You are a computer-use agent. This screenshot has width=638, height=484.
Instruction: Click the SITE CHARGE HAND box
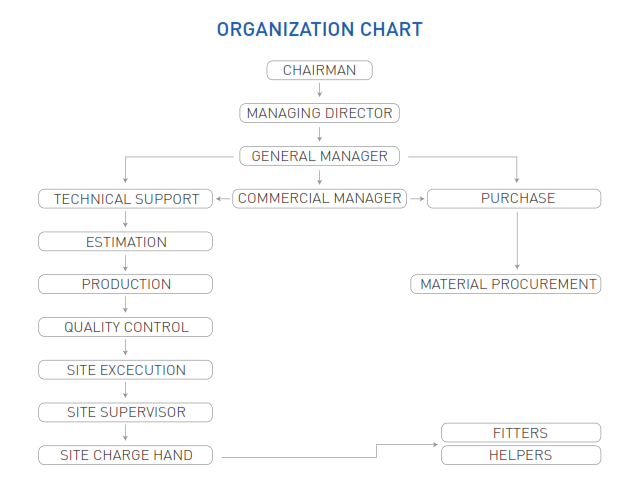coord(125,455)
